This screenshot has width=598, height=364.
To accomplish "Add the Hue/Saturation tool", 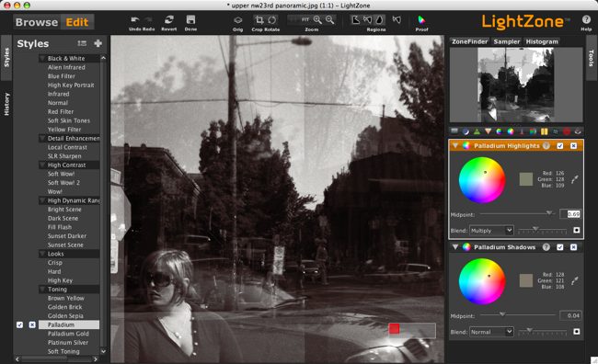I will [499, 131].
